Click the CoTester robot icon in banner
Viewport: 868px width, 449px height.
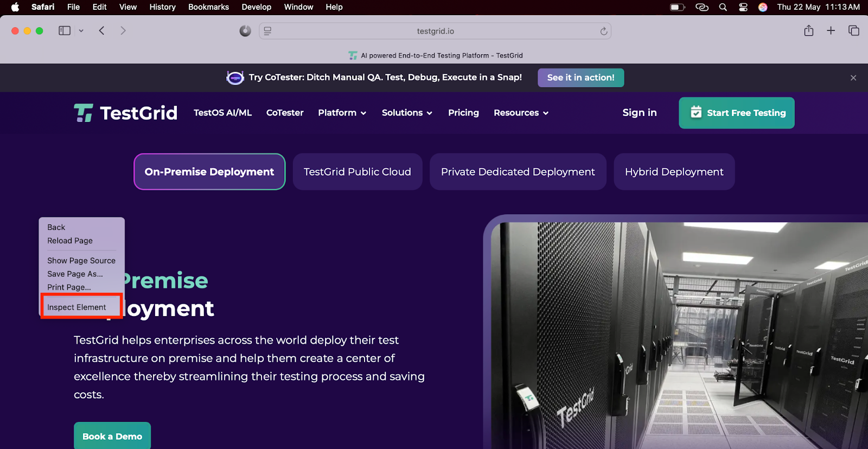click(235, 78)
